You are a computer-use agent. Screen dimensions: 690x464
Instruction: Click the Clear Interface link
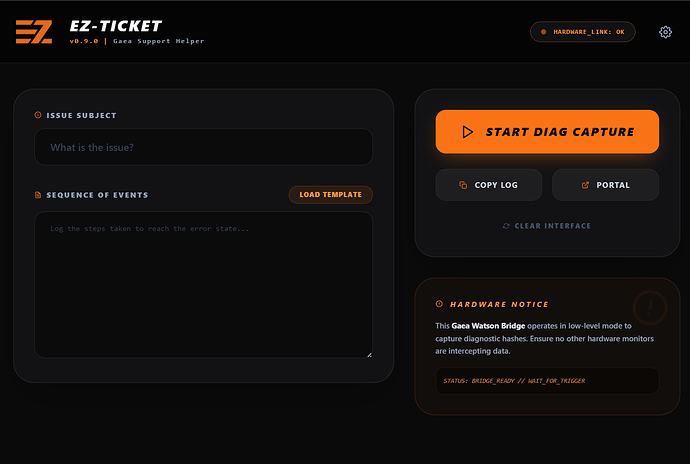(547, 226)
